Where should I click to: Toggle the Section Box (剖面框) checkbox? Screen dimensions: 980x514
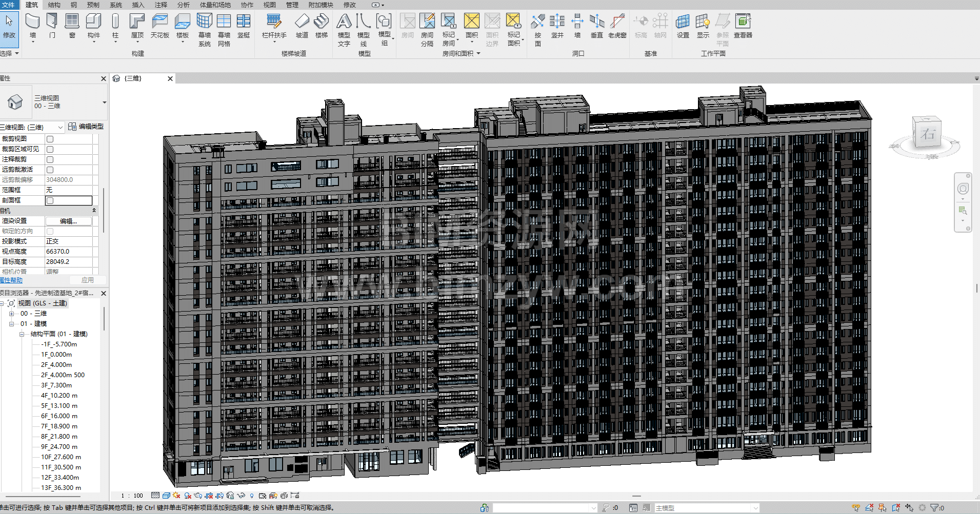[x=50, y=200]
